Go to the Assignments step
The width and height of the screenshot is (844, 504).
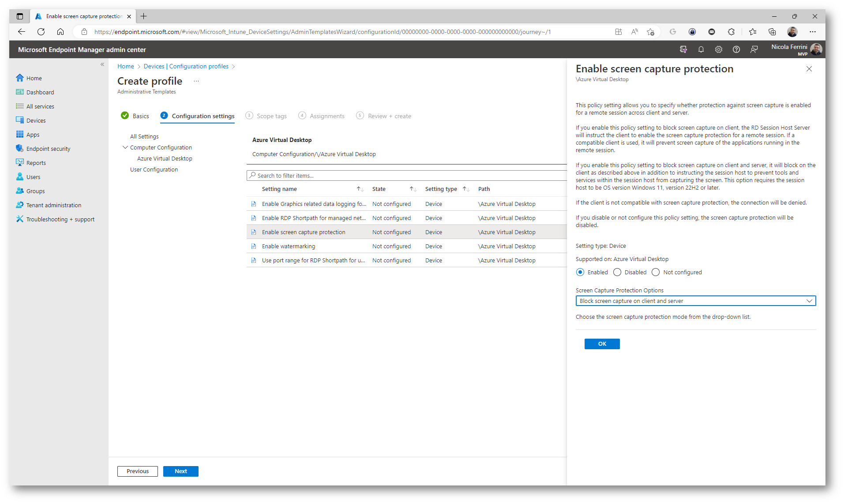point(322,116)
